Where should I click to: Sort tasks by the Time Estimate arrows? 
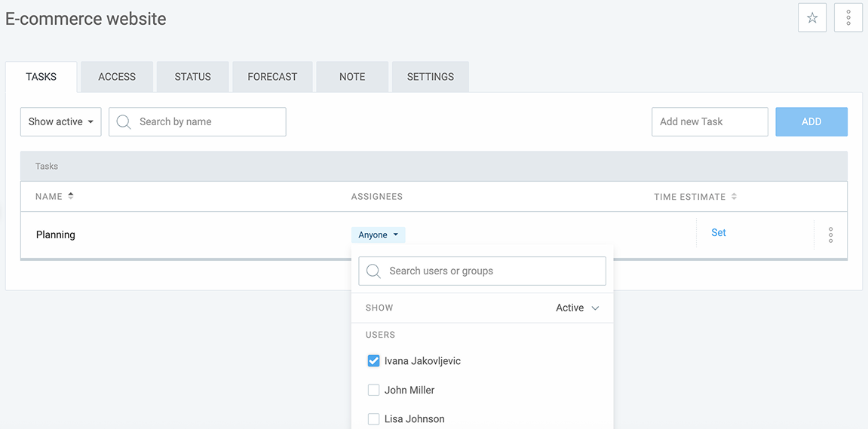734,197
